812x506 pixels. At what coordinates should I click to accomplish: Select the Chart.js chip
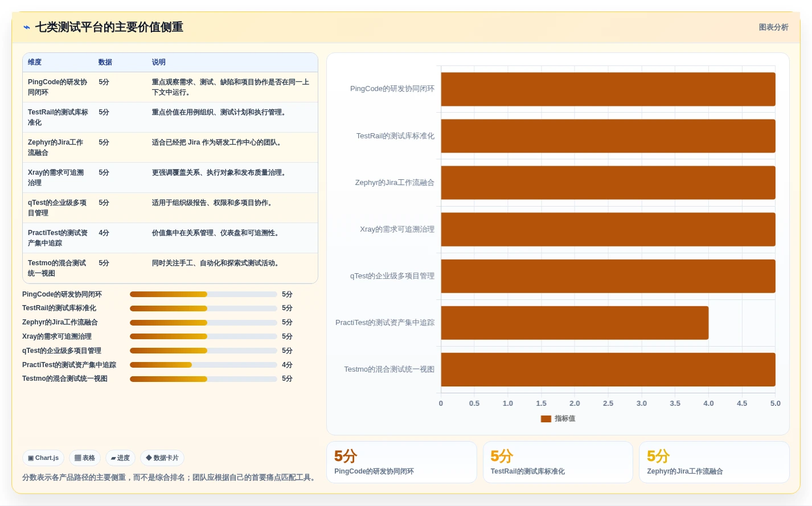tap(43, 458)
